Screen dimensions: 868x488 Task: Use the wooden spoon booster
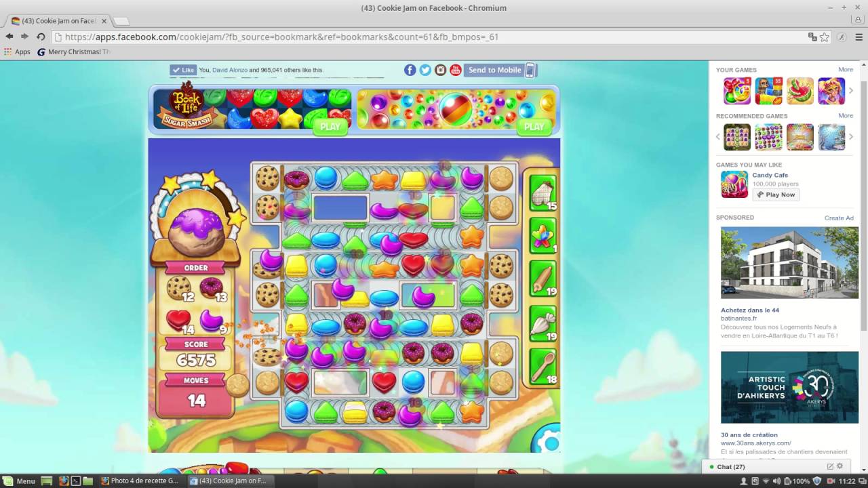[x=542, y=367]
